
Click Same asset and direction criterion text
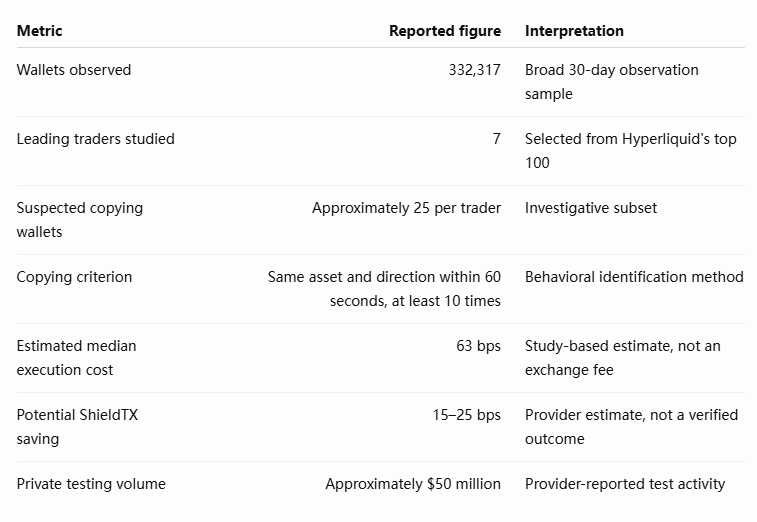384,289
